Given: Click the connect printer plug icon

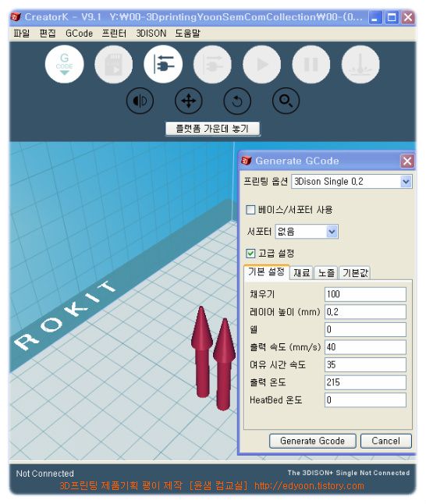Looking at the screenshot, I should pyautogui.click(x=163, y=64).
